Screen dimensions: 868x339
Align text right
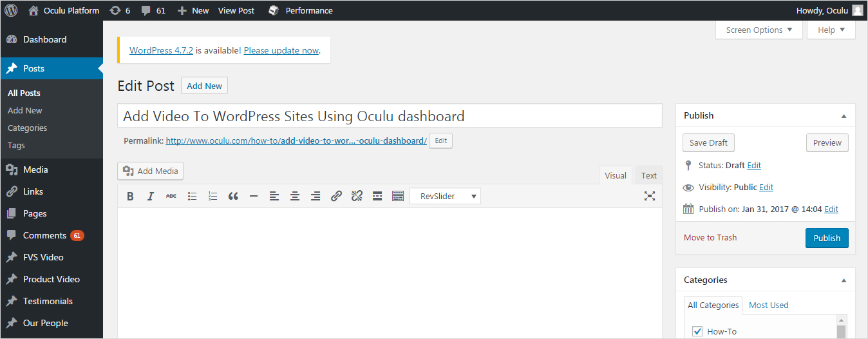pos(316,197)
